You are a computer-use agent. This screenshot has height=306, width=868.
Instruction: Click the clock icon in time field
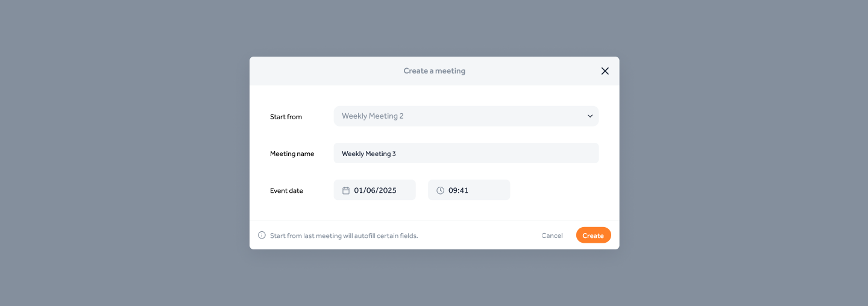click(440, 190)
